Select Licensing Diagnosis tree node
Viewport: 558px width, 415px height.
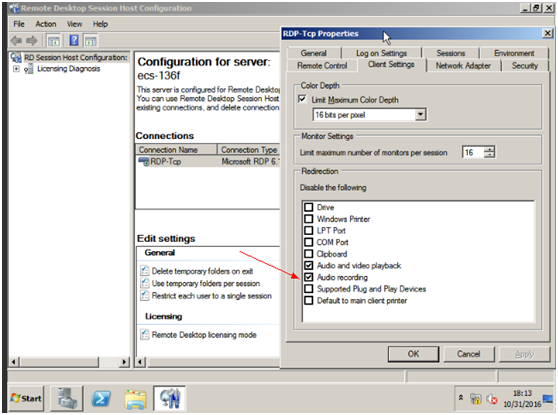[69, 69]
